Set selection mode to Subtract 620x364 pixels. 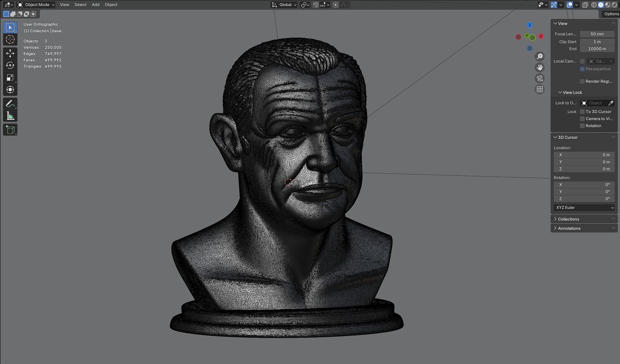pos(19,14)
